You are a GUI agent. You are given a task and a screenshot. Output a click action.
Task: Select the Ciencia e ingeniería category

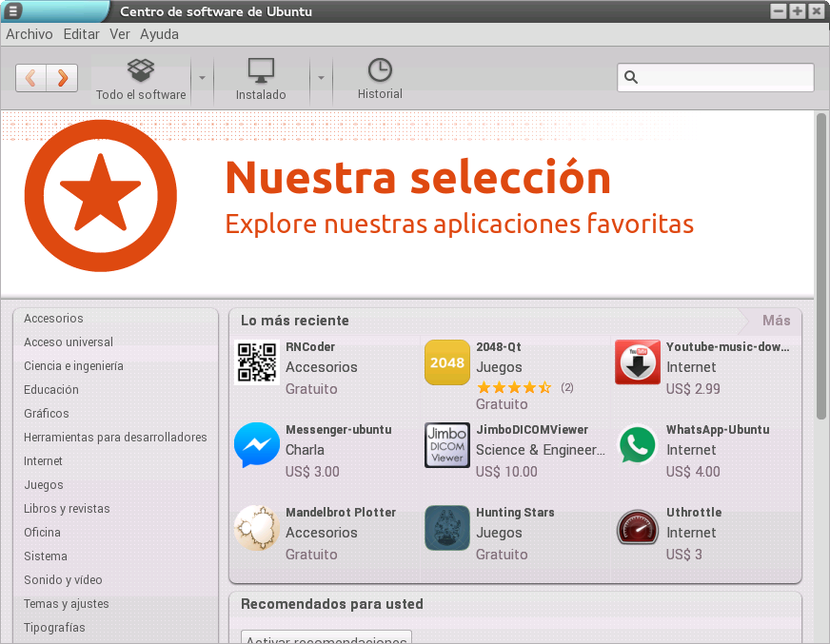click(x=73, y=366)
